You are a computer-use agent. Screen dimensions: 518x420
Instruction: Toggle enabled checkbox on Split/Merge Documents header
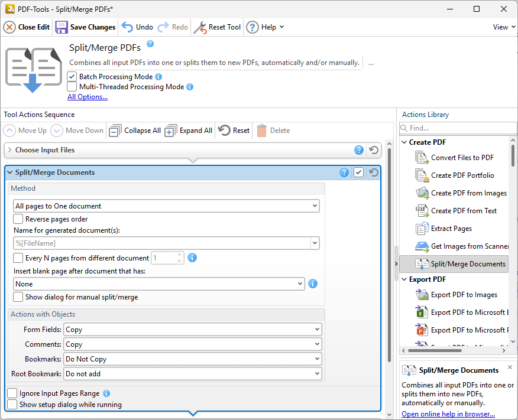point(359,172)
